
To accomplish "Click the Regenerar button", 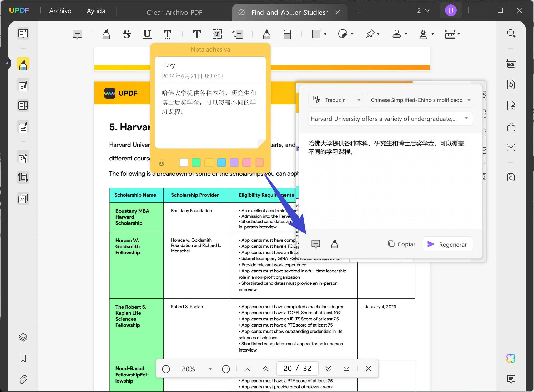I will click(x=447, y=245).
